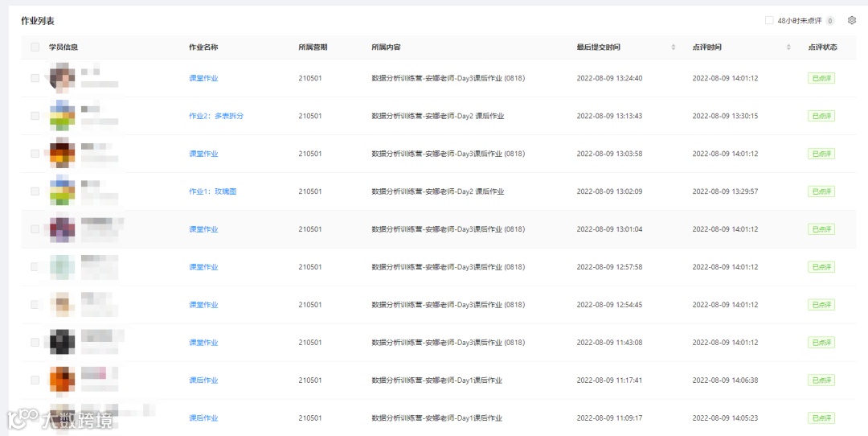Click the submit time 2022-08-09 12:57:58

point(609,267)
